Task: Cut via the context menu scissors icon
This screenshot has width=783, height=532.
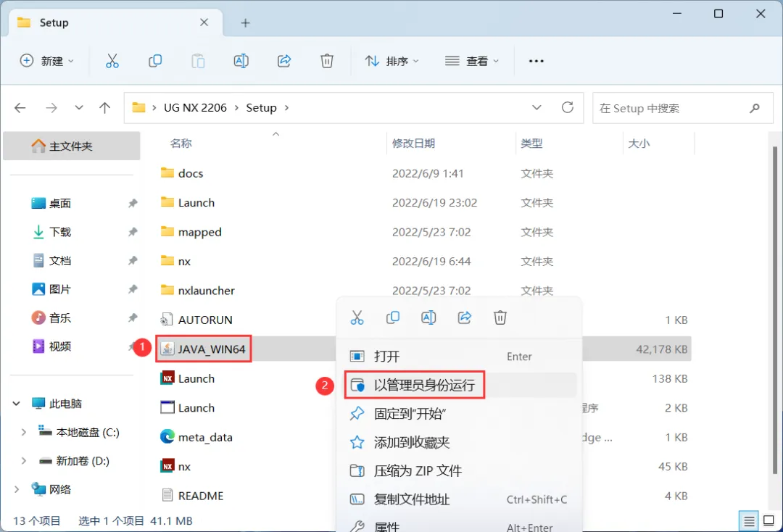Action: [x=357, y=317]
